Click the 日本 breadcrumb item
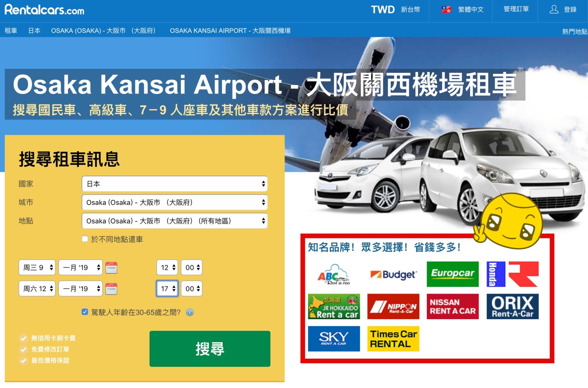 pyautogui.click(x=34, y=31)
